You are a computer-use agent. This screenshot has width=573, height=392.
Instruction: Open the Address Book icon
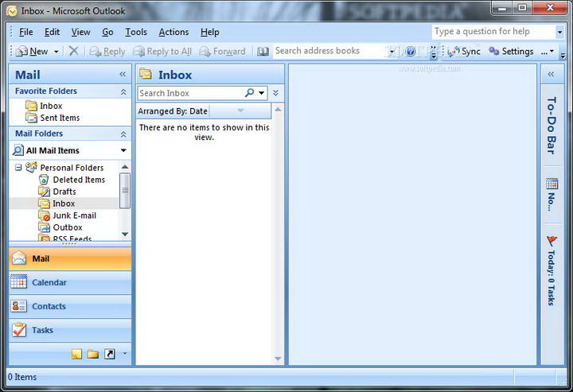pos(263,52)
